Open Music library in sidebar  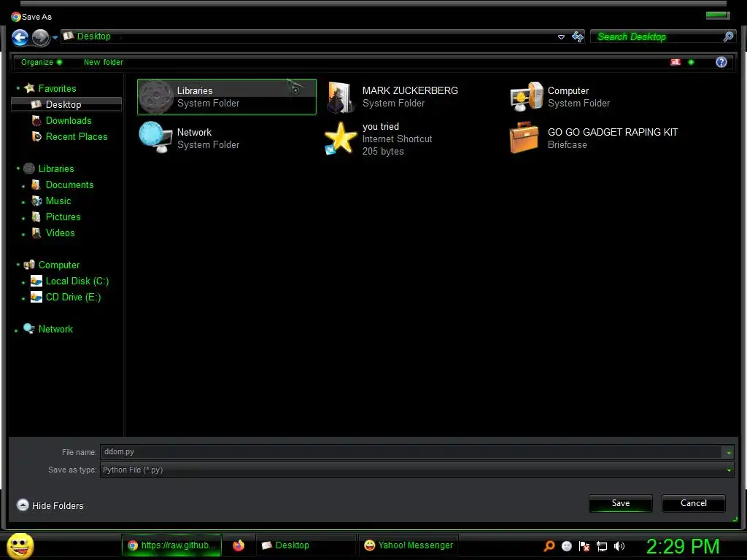pyautogui.click(x=58, y=201)
